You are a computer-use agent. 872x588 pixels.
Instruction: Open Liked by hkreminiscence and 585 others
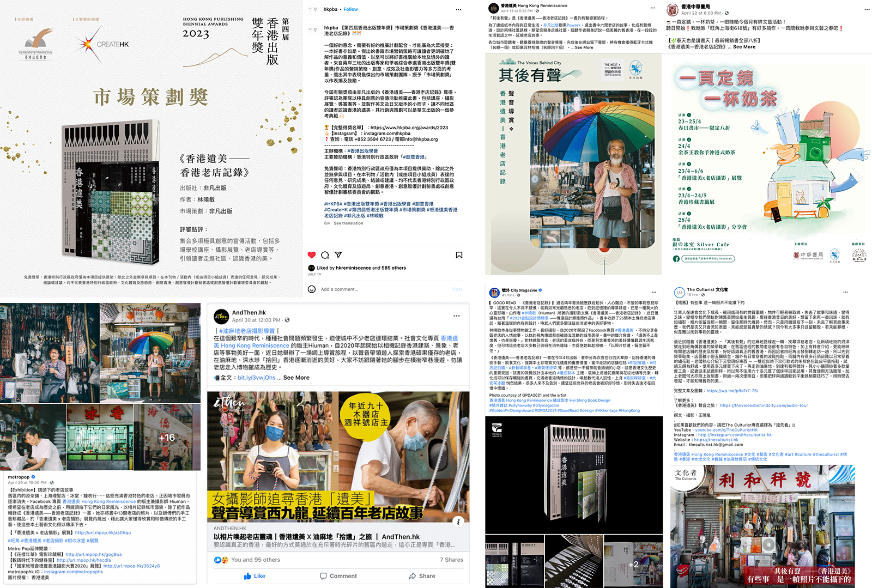point(361,268)
